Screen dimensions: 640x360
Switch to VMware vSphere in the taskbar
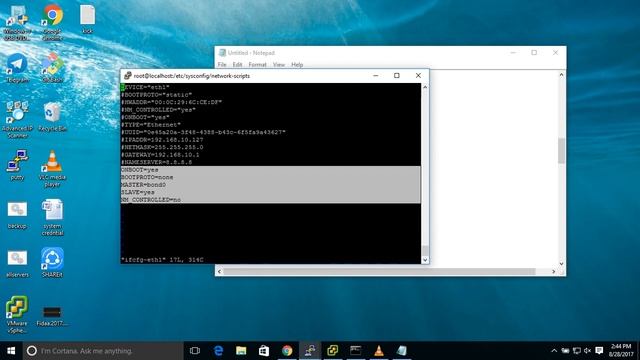pos(333,351)
